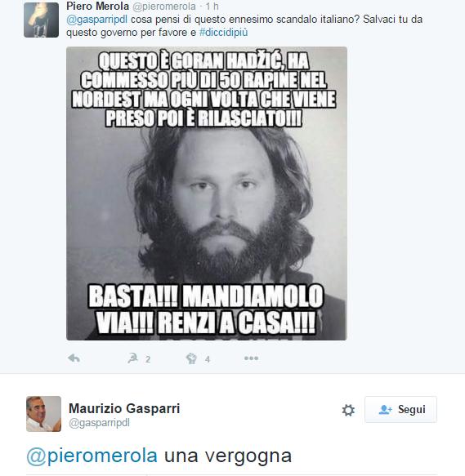The width and height of the screenshot is (465, 476).
Task: Click the '1 h' tweet timestamp
Action: click(x=212, y=6)
